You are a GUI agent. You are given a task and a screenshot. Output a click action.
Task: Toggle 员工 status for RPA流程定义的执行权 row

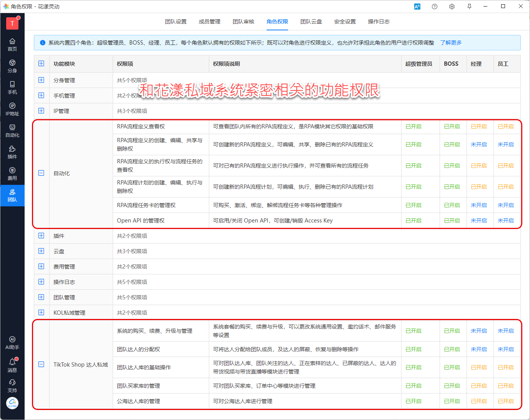pos(506,166)
